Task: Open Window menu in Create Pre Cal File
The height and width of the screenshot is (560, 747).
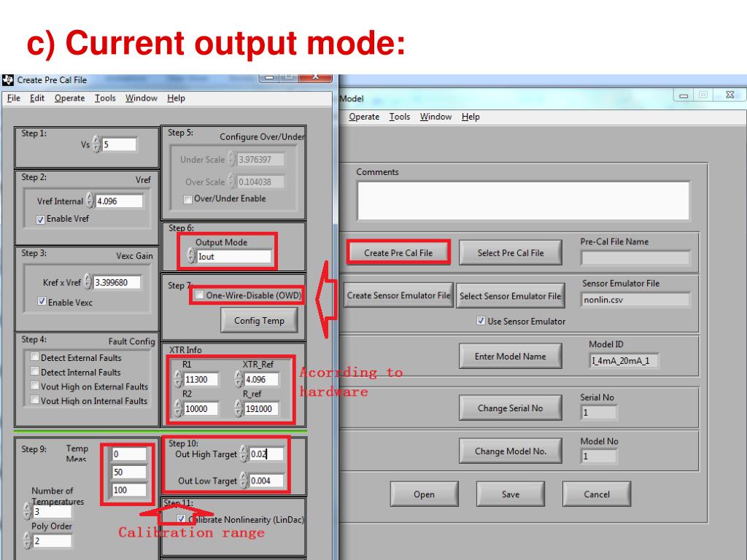Action: [142, 98]
